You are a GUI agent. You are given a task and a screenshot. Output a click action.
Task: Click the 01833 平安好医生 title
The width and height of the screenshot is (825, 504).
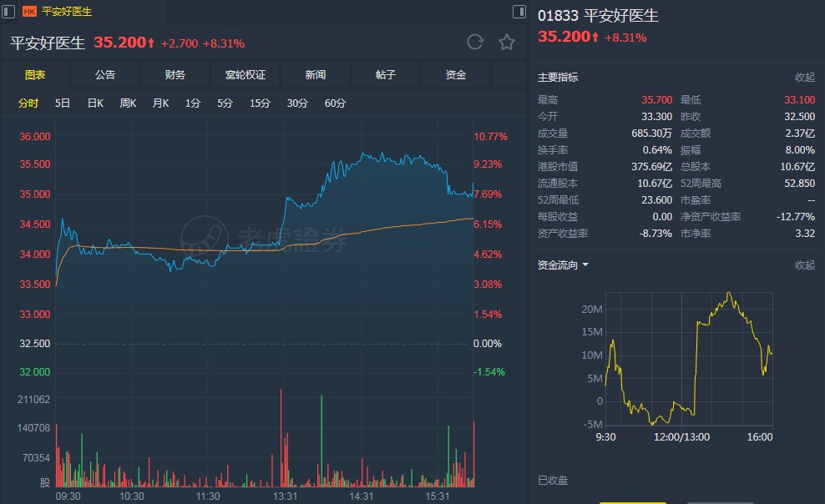click(598, 15)
